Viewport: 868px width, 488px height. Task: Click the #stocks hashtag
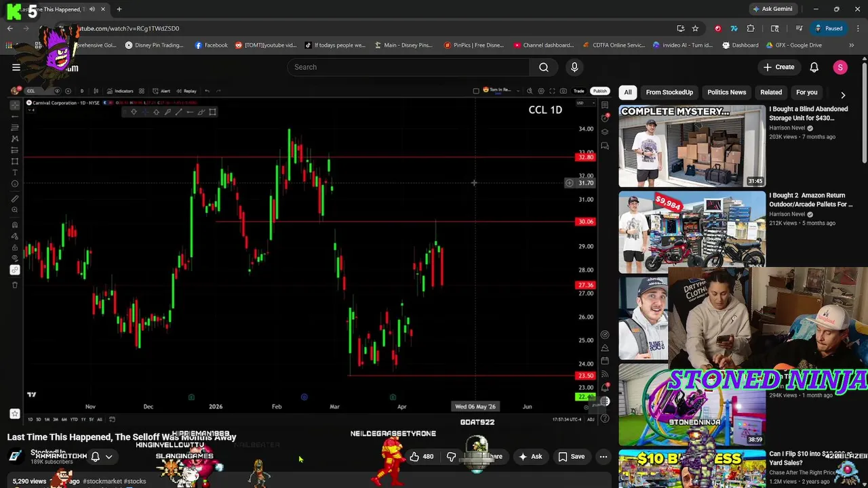[x=135, y=481]
